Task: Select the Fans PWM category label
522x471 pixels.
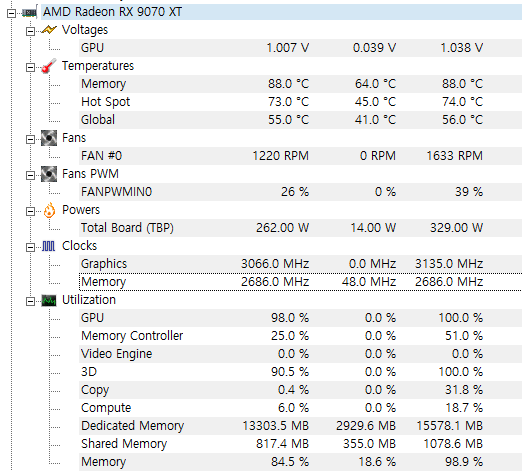Action: point(90,174)
